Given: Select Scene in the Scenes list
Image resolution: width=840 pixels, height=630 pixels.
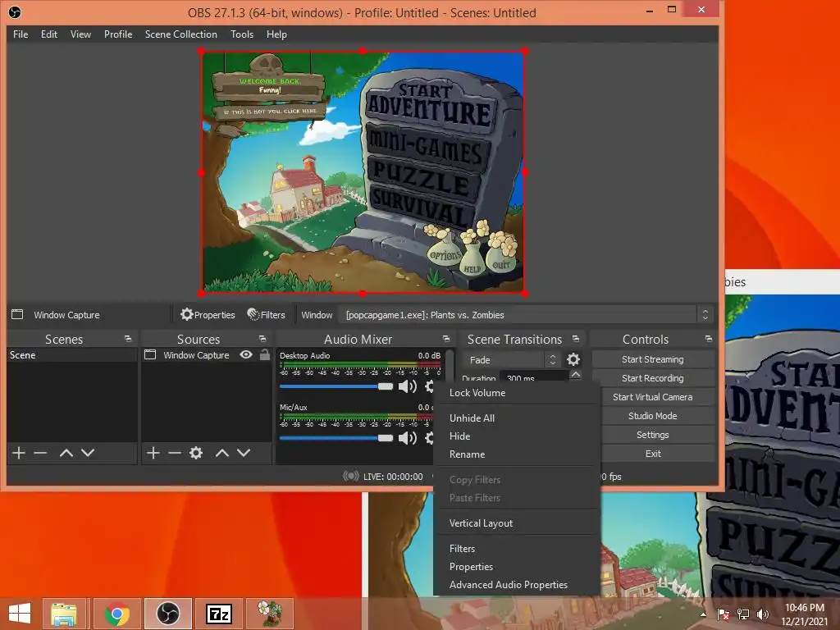Looking at the screenshot, I should point(72,354).
